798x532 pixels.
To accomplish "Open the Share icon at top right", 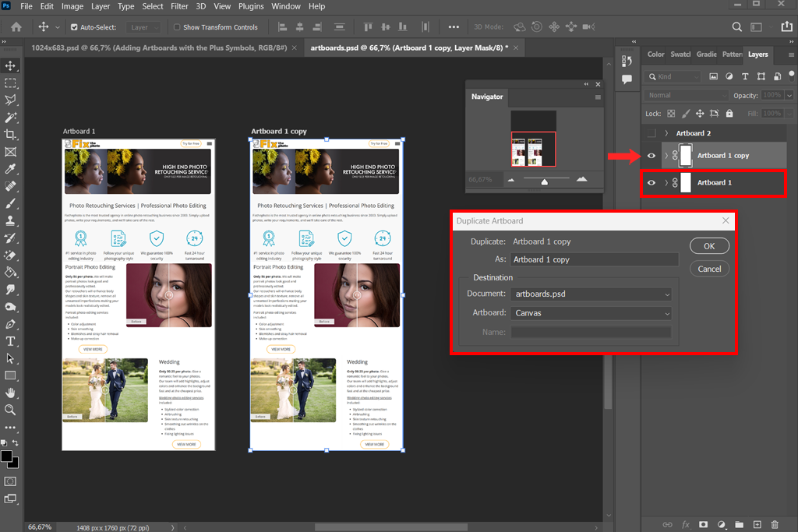I will point(786,27).
